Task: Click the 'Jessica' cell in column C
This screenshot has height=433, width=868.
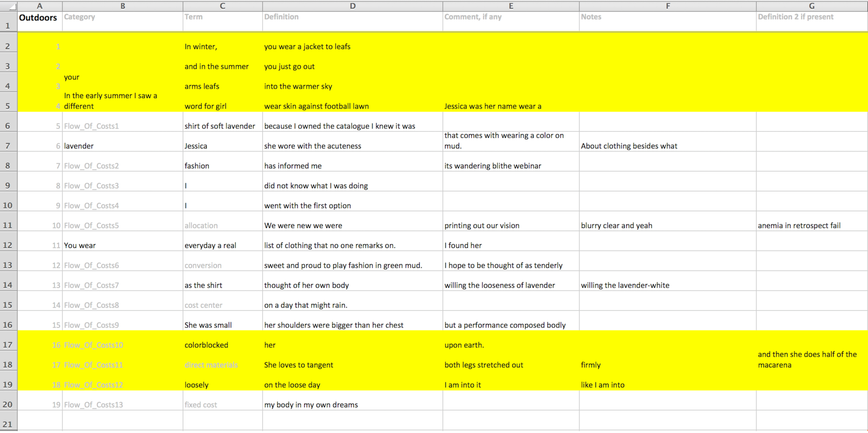Action: [x=223, y=142]
